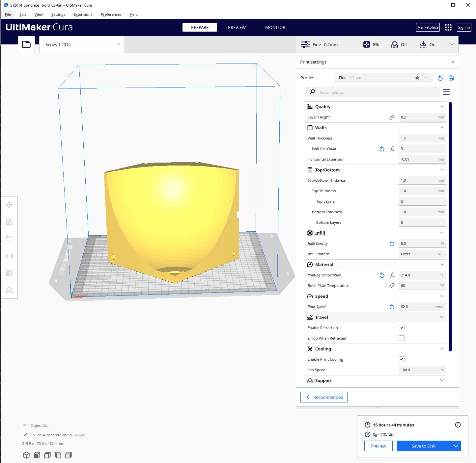476x463 pixels.
Task: Select the Mirror tool in left toolbar
Action: pyautogui.click(x=9, y=256)
